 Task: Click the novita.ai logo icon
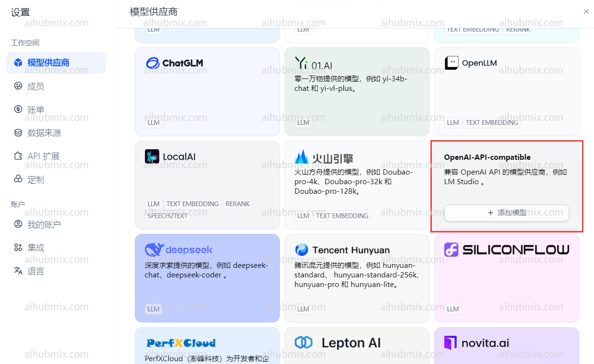click(x=451, y=343)
